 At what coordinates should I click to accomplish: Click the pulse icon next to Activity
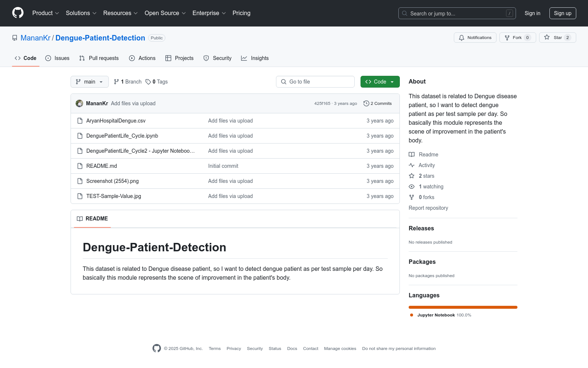point(412,165)
